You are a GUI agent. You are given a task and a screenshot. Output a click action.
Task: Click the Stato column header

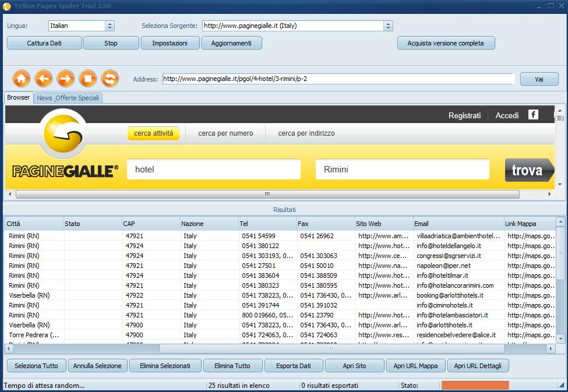pyautogui.click(x=93, y=224)
